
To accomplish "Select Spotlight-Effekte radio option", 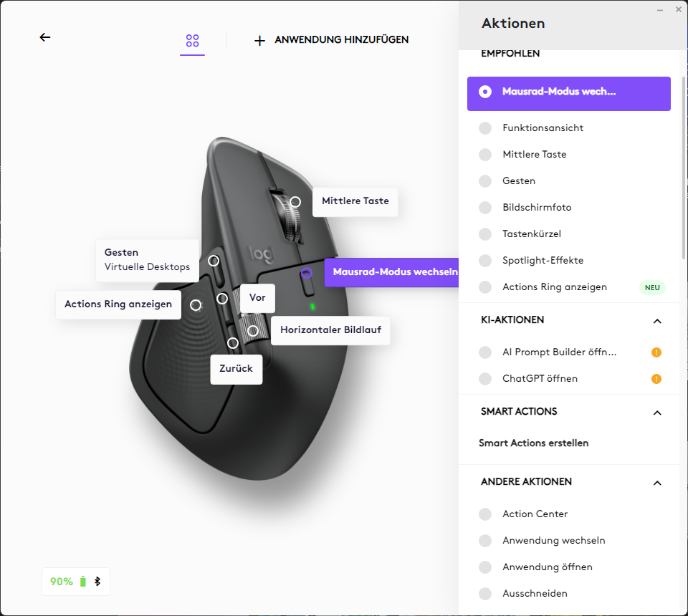I will (485, 261).
